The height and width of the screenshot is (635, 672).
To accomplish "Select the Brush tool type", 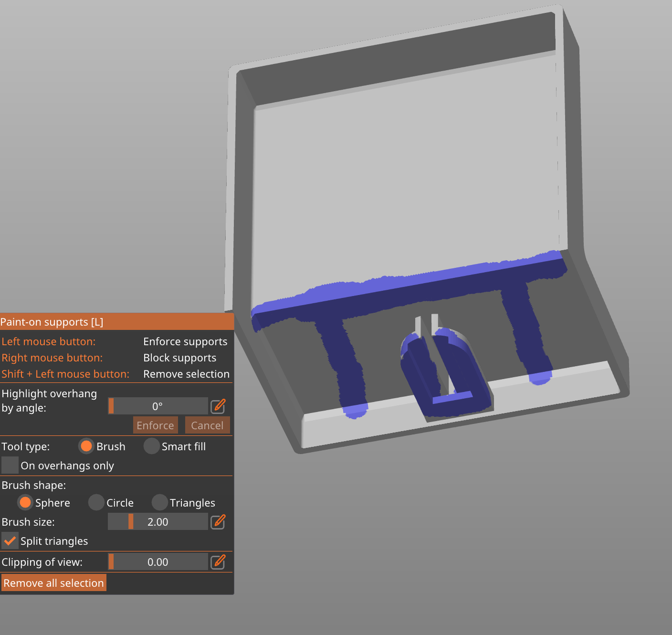I will [86, 446].
